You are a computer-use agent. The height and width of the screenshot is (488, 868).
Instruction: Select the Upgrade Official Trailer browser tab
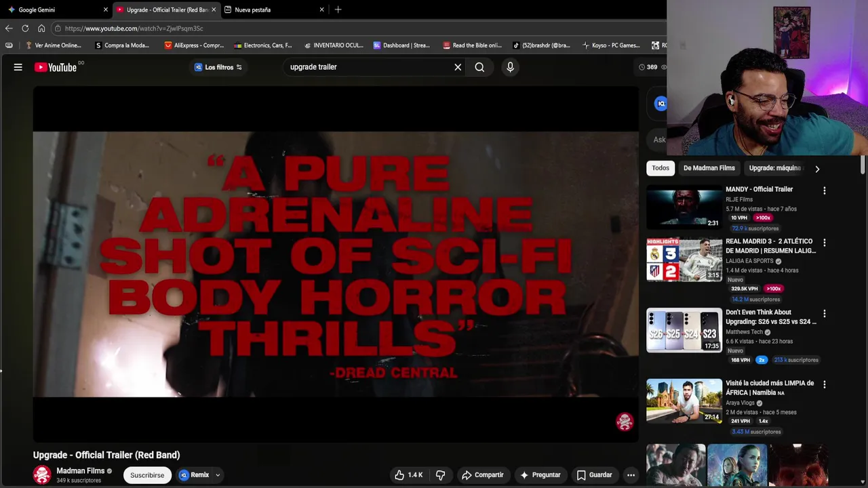[166, 9]
